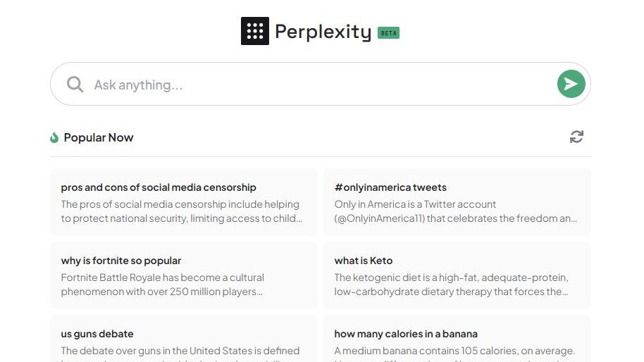Click the social media censorship description text
The image size is (644, 362).
pyautogui.click(x=180, y=211)
